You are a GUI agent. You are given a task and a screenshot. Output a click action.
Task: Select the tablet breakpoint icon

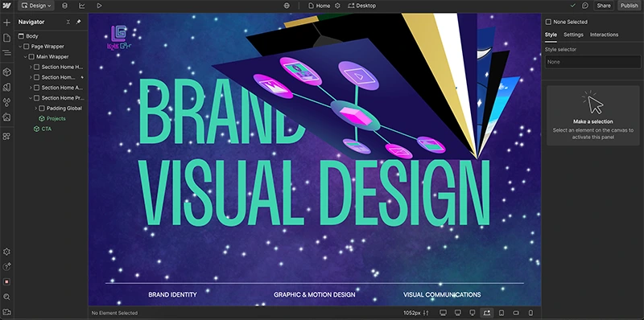coord(502,313)
